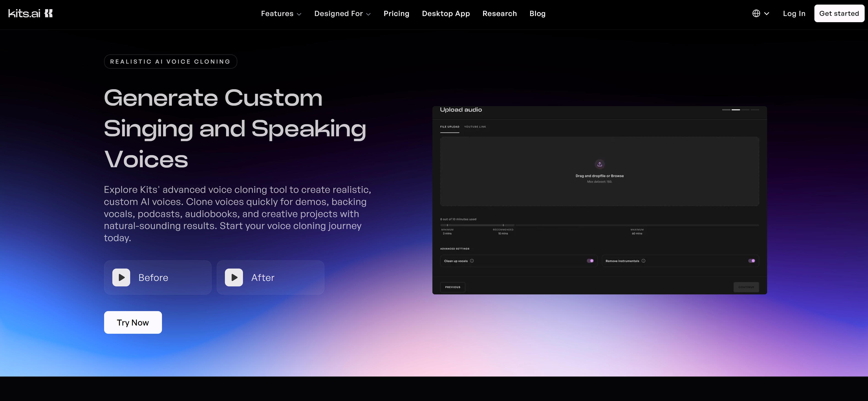868x401 pixels.
Task: Click the Get started button
Action: (x=839, y=13)
